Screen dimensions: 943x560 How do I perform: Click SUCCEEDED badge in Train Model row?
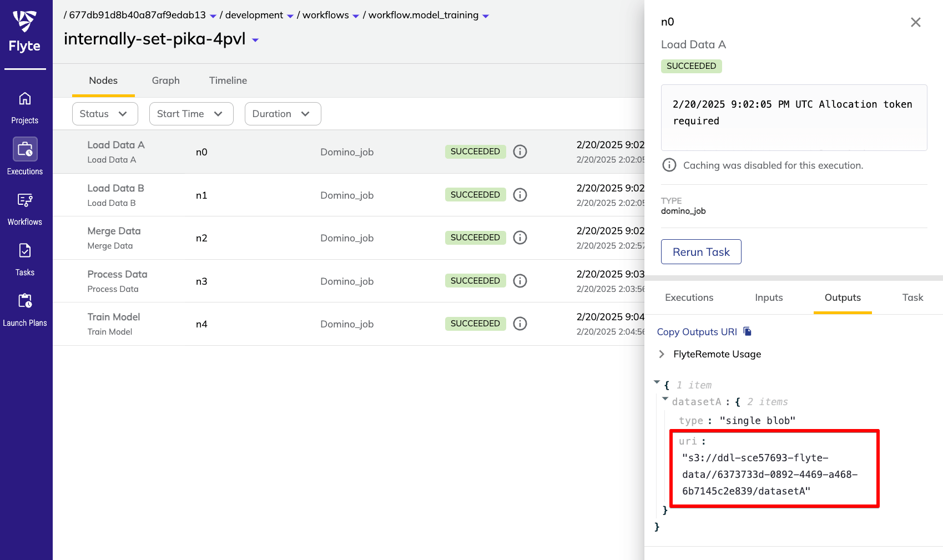pyautogui.click(x=475, y=324)
